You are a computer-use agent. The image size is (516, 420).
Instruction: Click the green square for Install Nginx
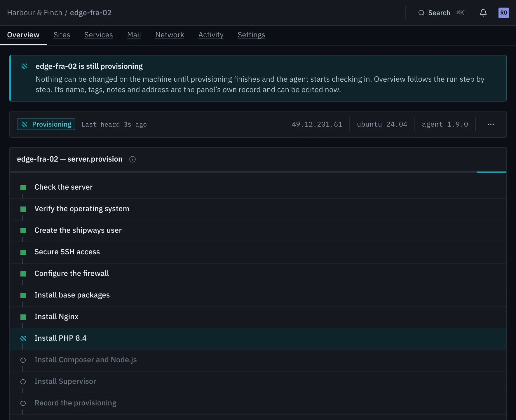click(23, 317)
